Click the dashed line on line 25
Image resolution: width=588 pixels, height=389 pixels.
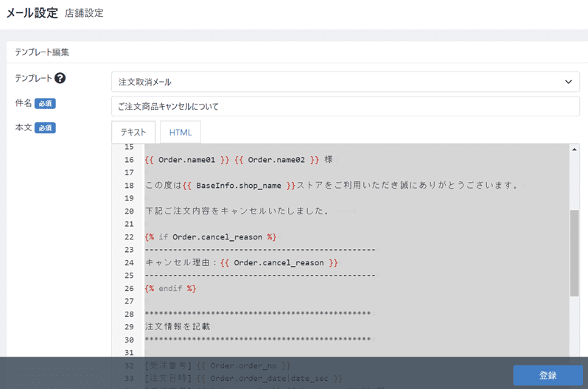pos(260,276)
